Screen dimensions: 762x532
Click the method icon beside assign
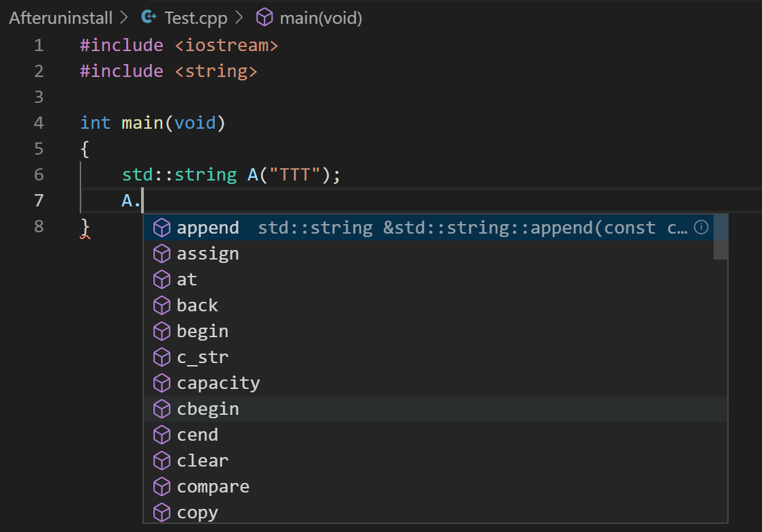coord(162,253)
